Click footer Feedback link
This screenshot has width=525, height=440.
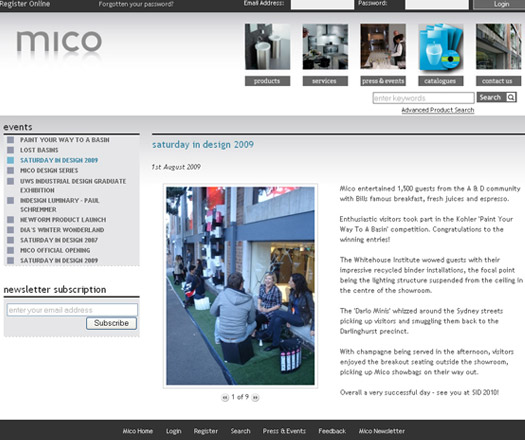tap(332, 431)
